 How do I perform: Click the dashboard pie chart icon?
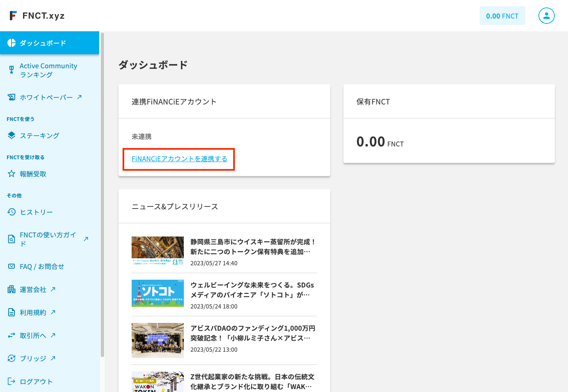[x=12, y=43]
